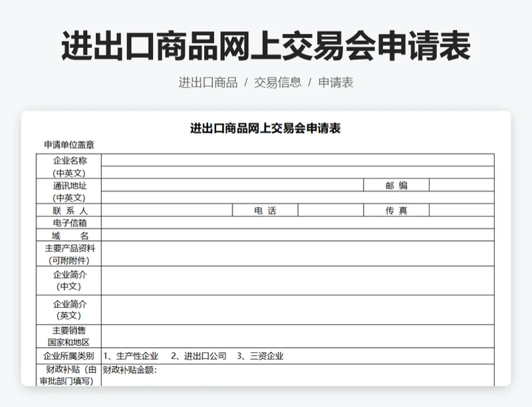Select the 申请表 breadcrumb tag
The height and width of the screenshot is (407, 532).
tap(335, 82)
